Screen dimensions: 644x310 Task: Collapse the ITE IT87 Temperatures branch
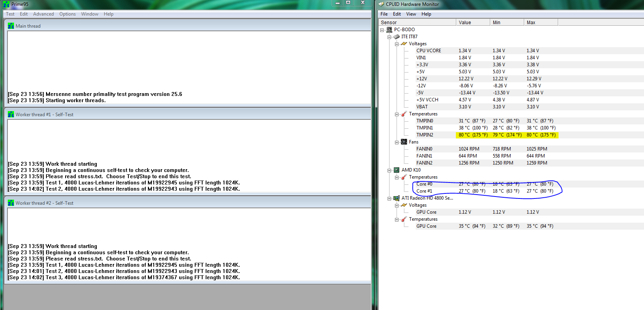[x=397, y=114]
